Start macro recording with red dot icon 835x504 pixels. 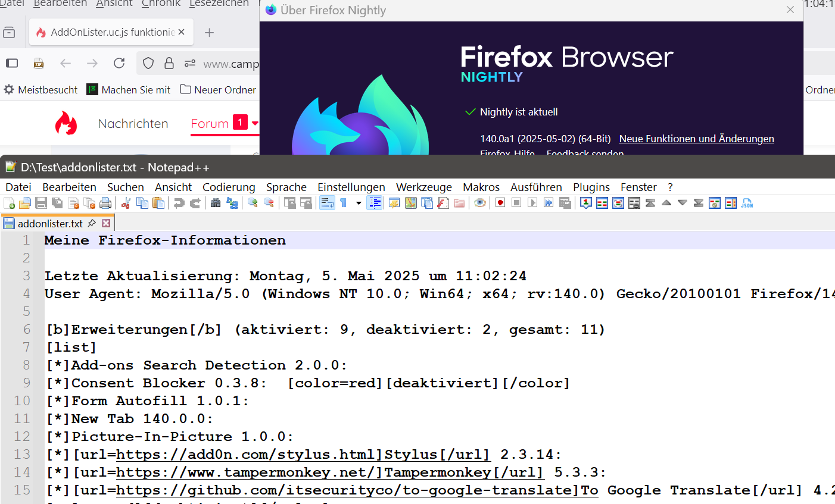tap(500, 203)
